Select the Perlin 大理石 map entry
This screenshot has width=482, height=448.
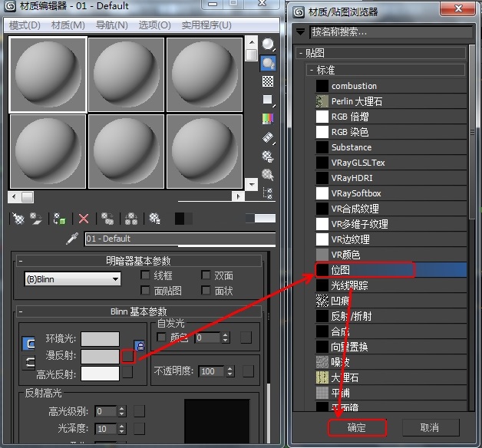coord(391,101)
